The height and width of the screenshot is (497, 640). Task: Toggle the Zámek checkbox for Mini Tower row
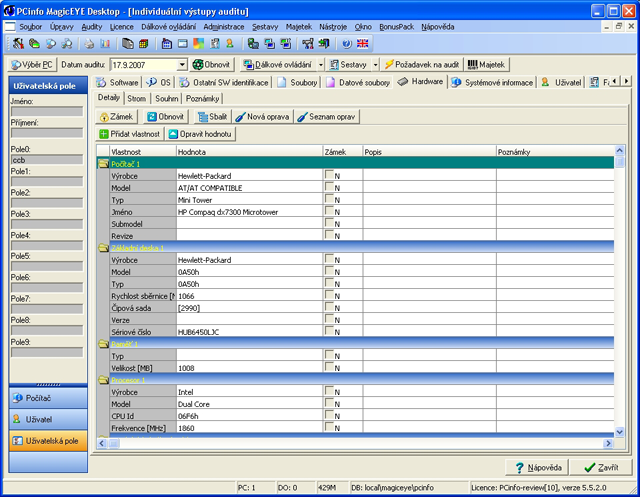(x=329, y=199)
